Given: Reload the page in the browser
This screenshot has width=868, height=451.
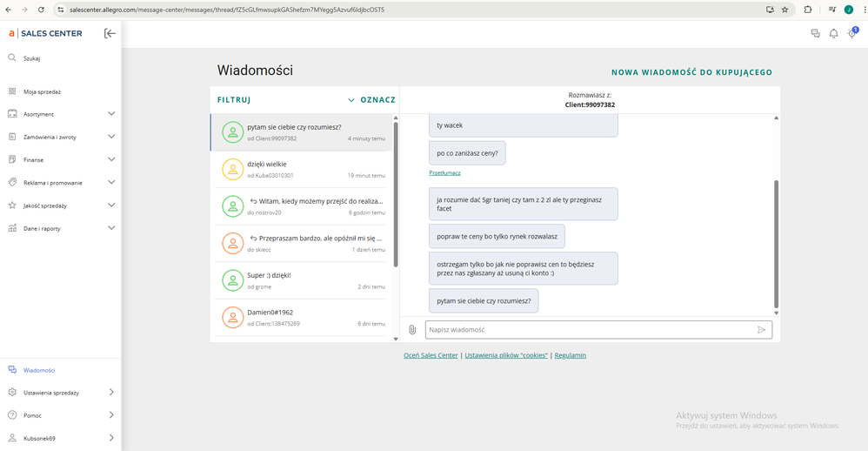Looking at the screenshot, I should [41, 10].
